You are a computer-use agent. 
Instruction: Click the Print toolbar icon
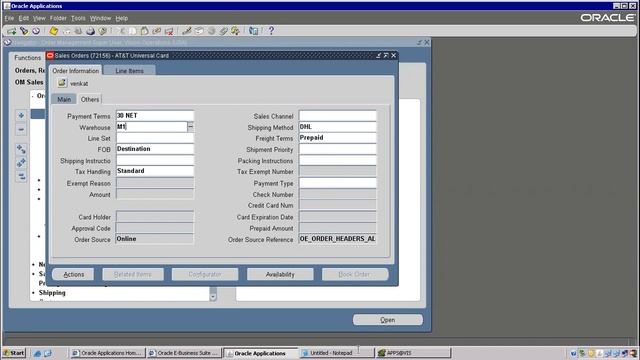pos(90,31)
